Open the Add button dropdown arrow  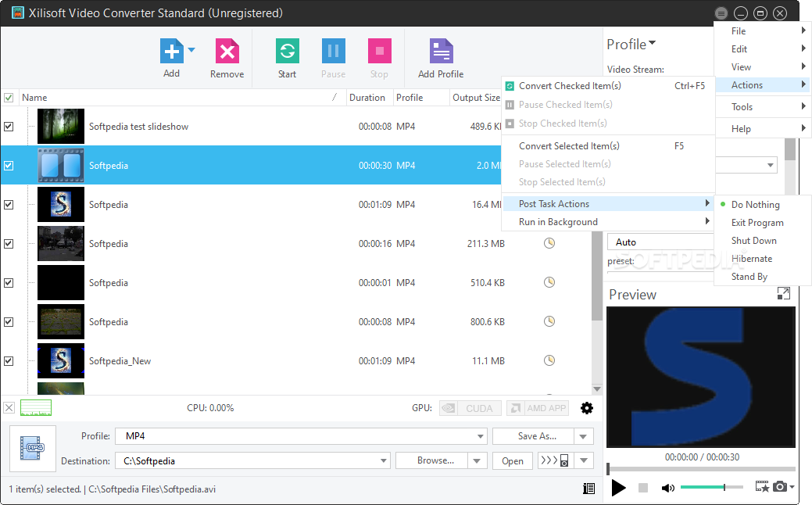coord(191,50)
